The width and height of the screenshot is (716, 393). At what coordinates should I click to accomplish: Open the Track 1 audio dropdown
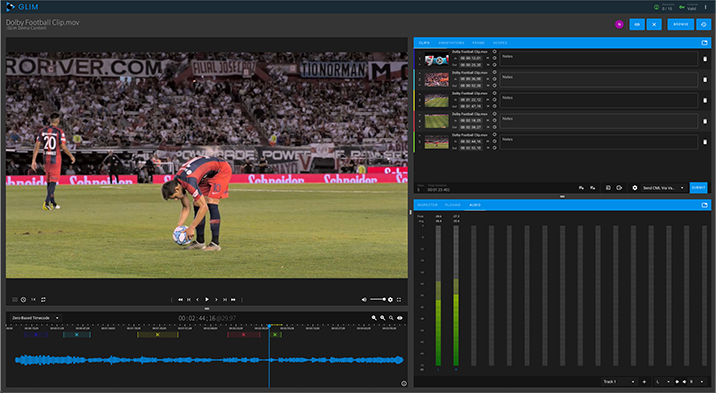click(619, 382)
